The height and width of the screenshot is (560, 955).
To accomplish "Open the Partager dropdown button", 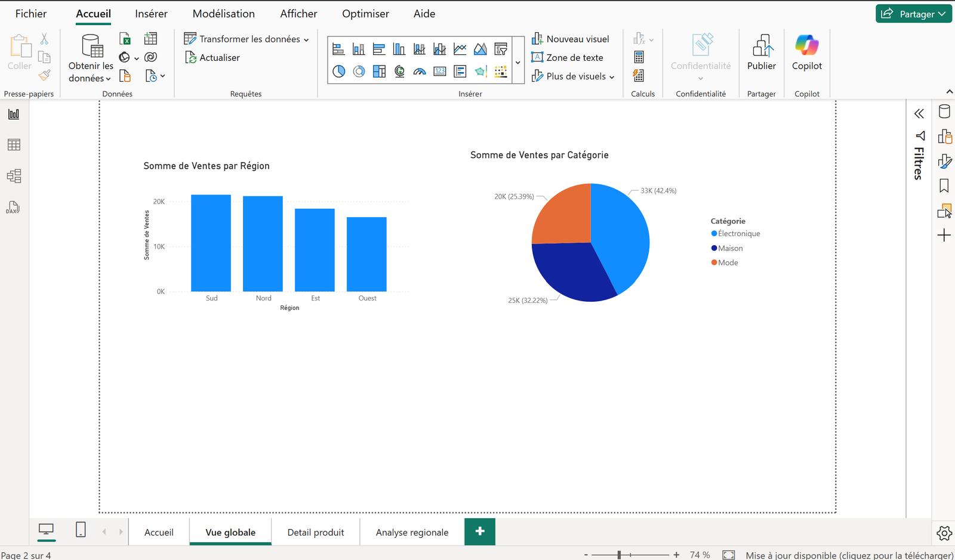I will tap(914, 14).
